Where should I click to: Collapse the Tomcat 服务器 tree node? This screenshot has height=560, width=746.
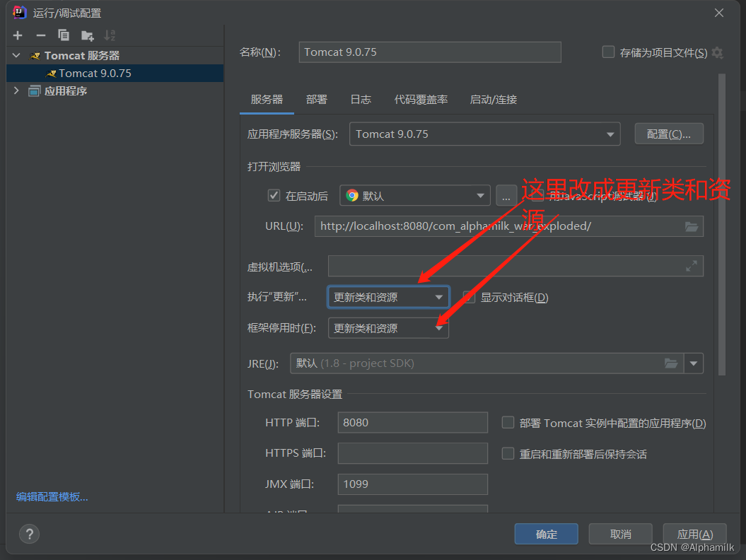(17, 55)
